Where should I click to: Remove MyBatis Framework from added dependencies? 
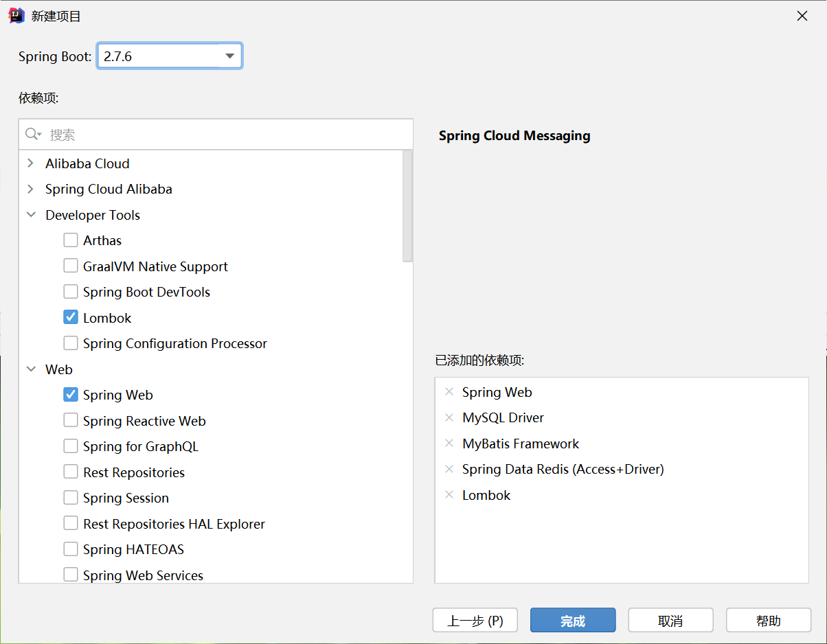(449, 444)
